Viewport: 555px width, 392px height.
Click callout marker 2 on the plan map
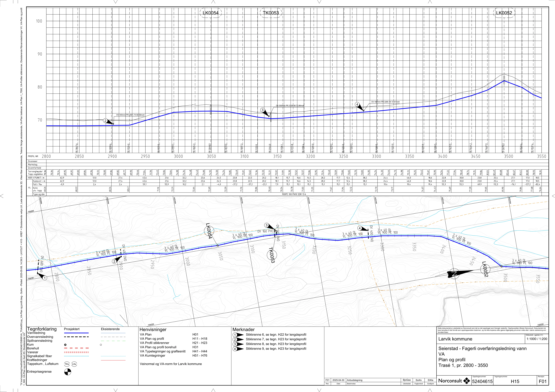pyautogui.click(x=114, y=261)
